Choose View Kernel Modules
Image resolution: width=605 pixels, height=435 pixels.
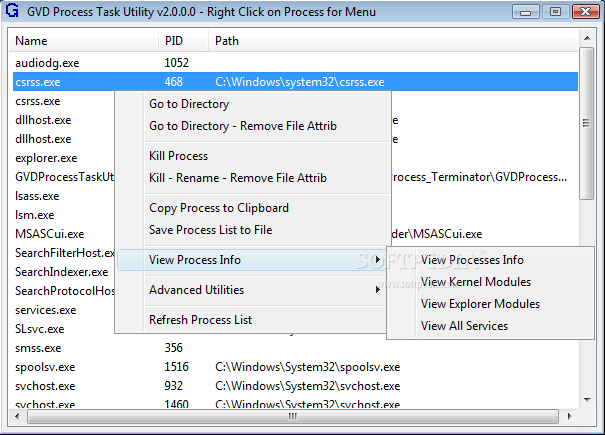tap(476, 282)
